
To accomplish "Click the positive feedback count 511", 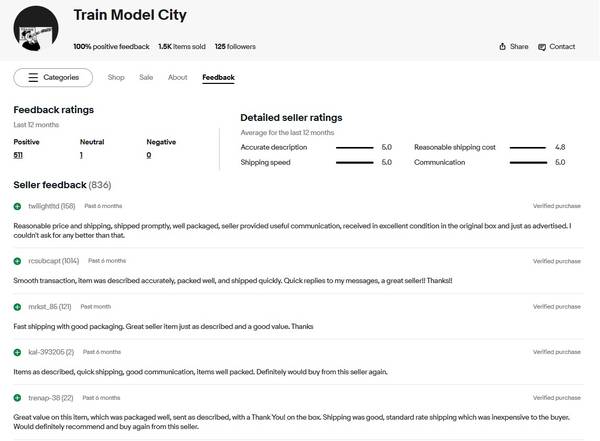I will (18, 155).
